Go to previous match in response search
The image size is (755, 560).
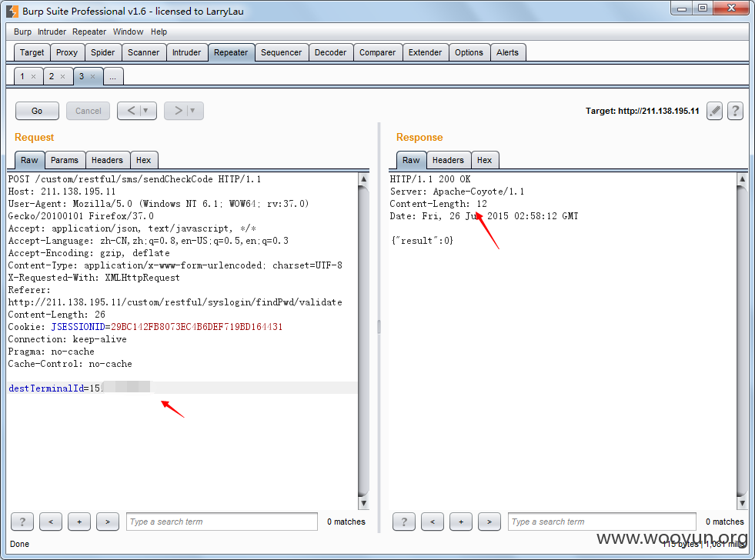tap(433, 522)
